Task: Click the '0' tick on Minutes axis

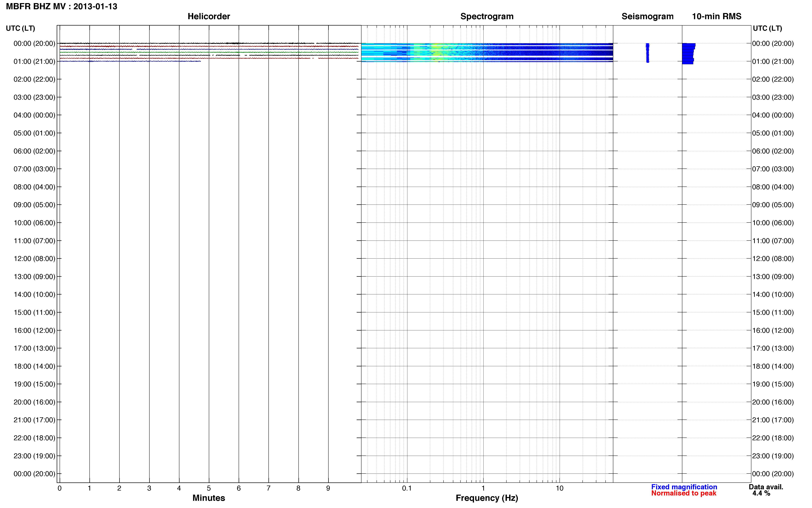Action: tap(59, 488)
